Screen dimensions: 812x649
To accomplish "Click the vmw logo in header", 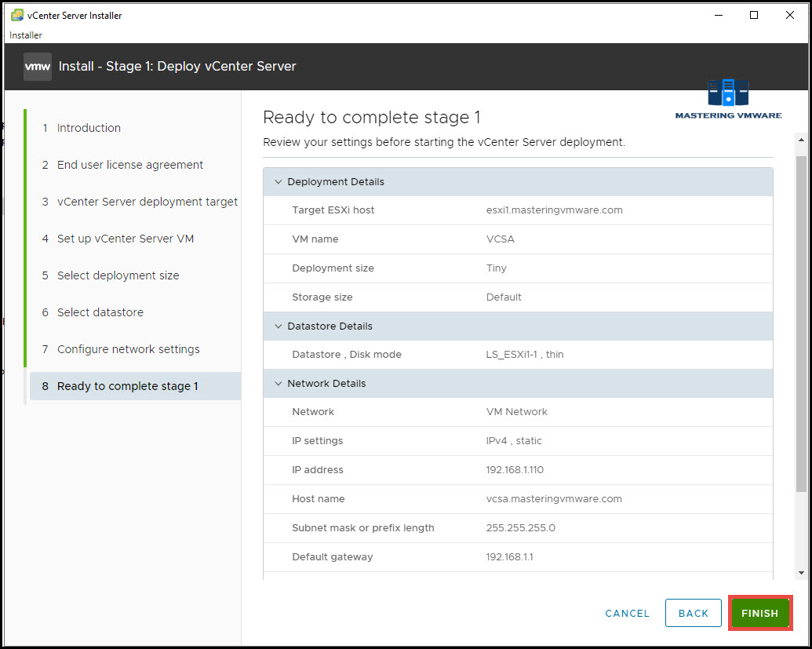I will (38, 66).
